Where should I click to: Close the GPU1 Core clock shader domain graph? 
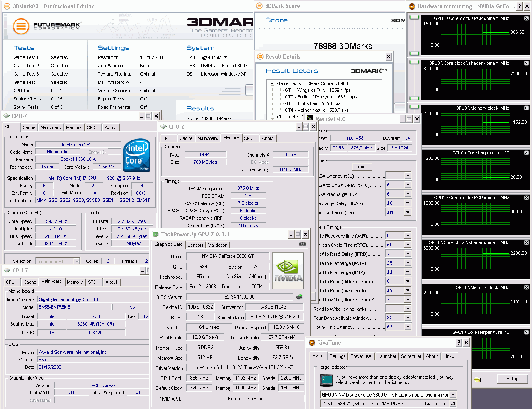(526, 242)
